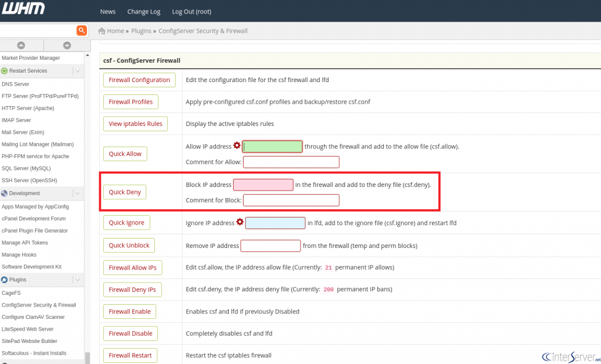The image size is (601, 364).
Task: Open Configure ClamAV Scanner
Action: point(33,317)
